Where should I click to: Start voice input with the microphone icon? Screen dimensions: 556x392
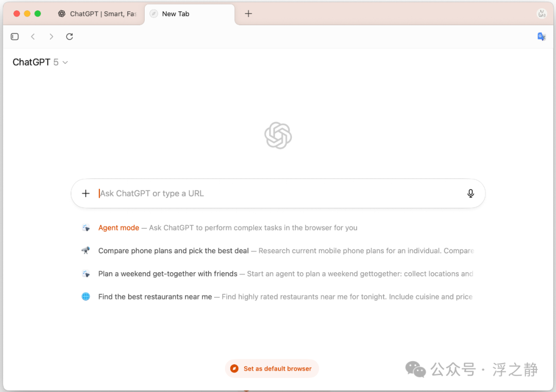pos(471,193)
